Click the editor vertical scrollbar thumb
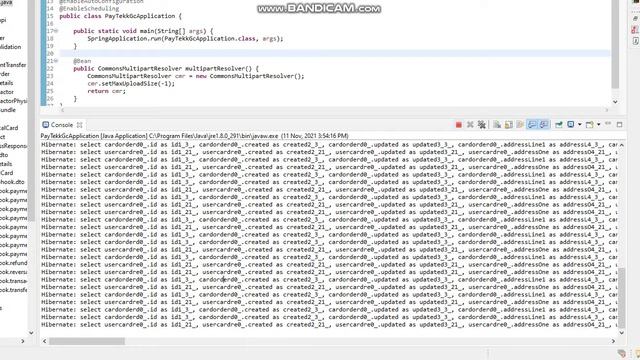Screen dimensions: 640x360 click(x=615, y=44)
